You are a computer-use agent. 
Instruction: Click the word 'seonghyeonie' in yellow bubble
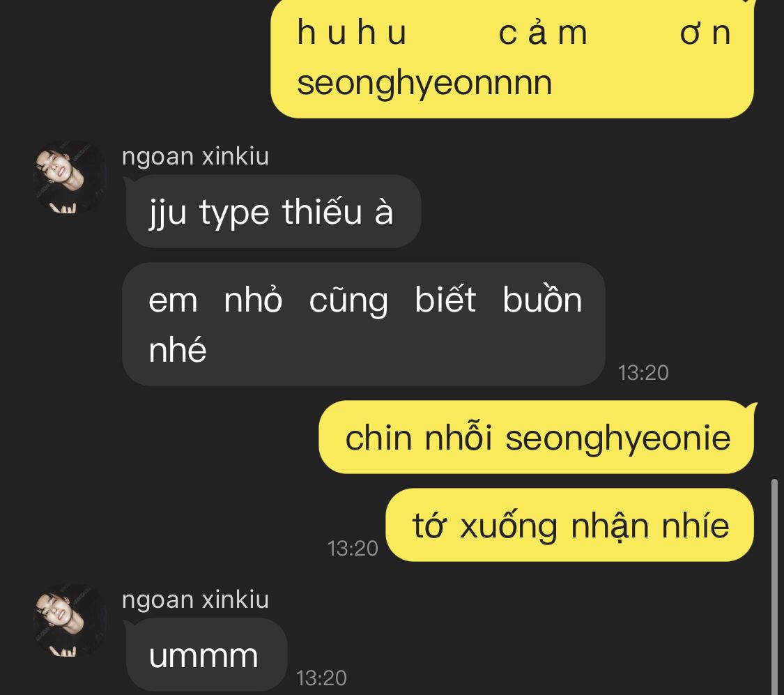(618, 438)
